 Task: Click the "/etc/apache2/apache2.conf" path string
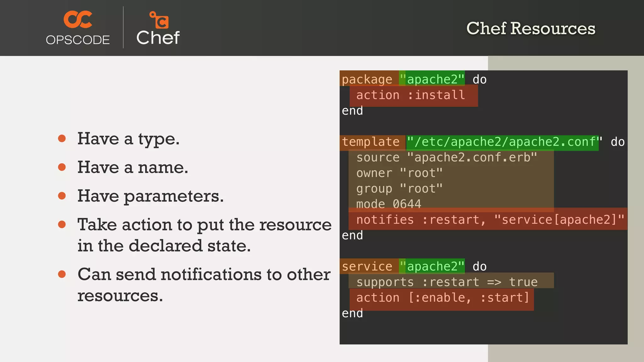[x=505, y=142]
